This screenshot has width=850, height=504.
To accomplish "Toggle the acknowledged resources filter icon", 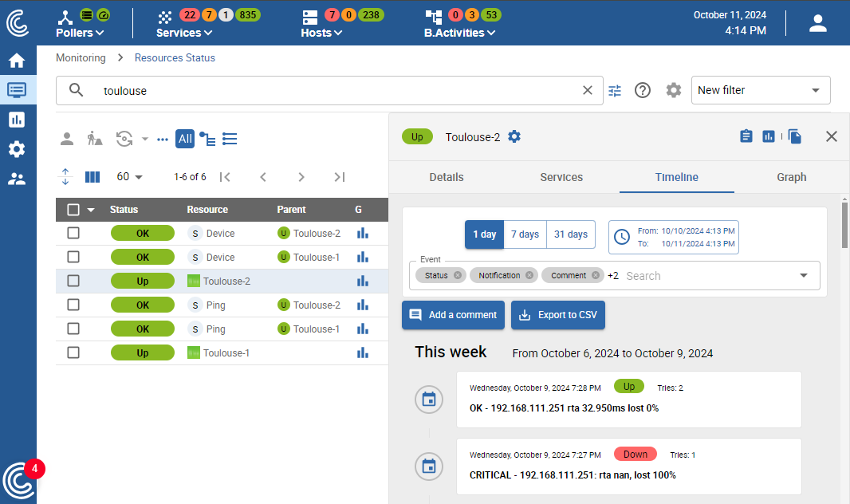I will (x=67, y=138).
